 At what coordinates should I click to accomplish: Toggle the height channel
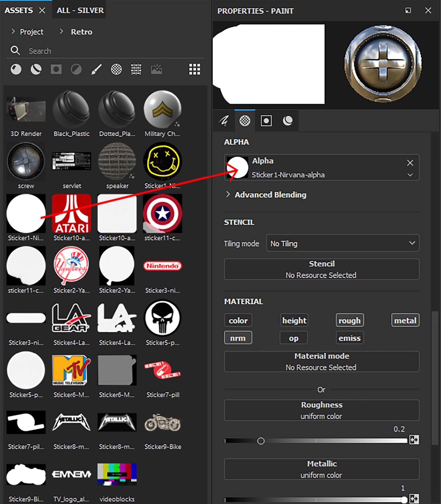[294, 320]
